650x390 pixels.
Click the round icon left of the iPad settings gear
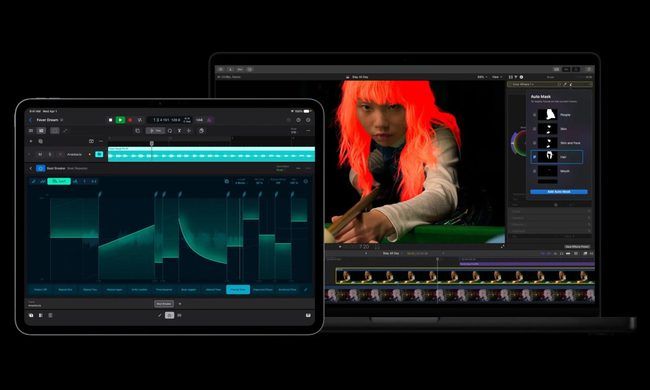click(298, 120)
